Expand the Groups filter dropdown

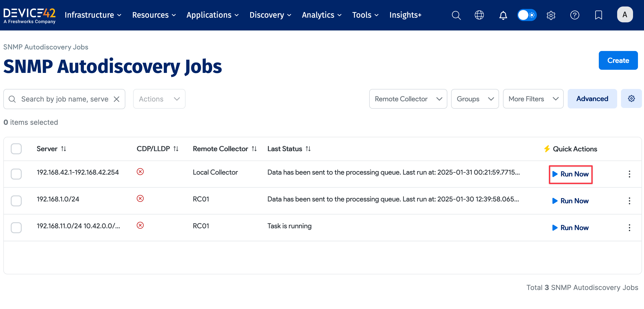coord(475,99)
